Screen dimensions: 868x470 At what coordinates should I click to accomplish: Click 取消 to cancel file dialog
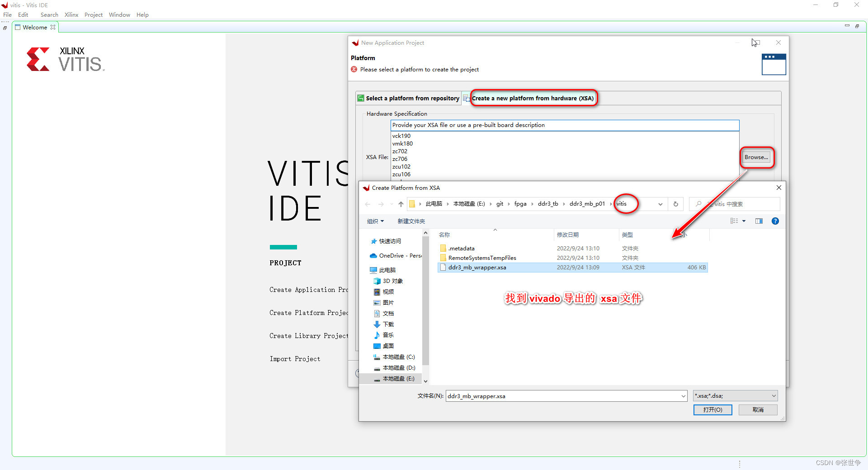(x=758, y=410)
